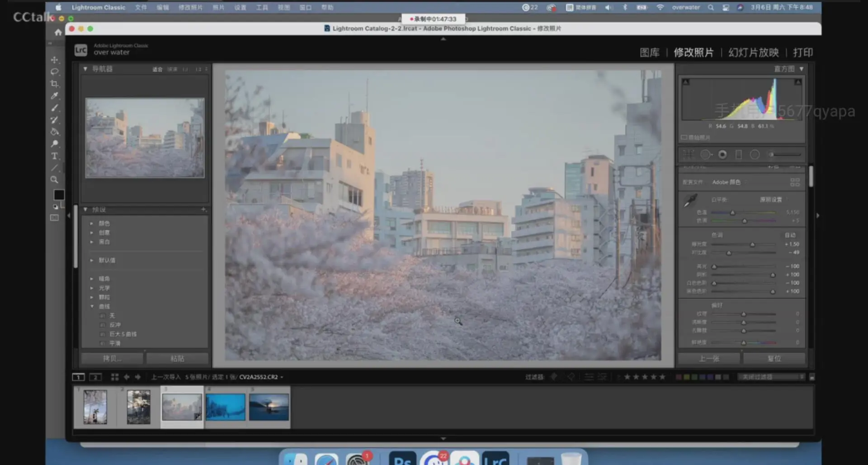Collapse the Navigator (导航器) panel

click(85, 69)
